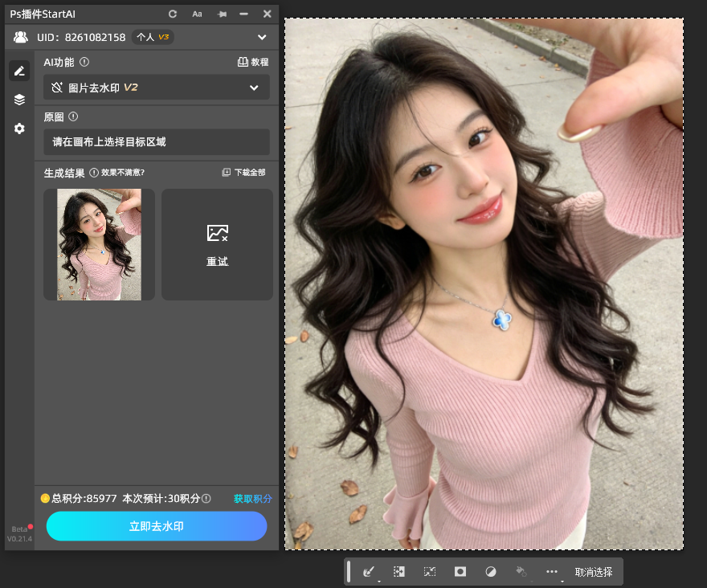
Task: Select the pencil edit tab in sidebar
Action: click(19, 71)
